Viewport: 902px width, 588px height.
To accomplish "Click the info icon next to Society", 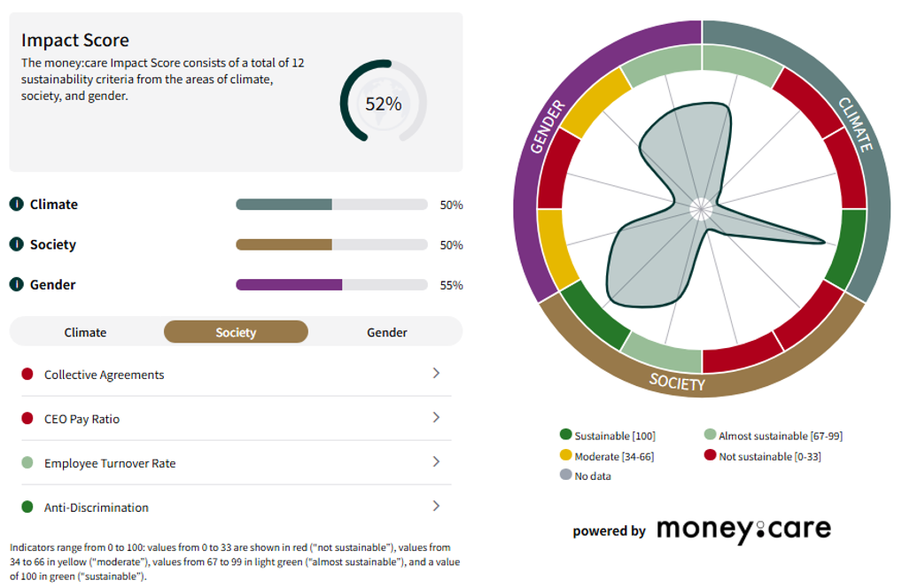I will [x=16, y=244].
